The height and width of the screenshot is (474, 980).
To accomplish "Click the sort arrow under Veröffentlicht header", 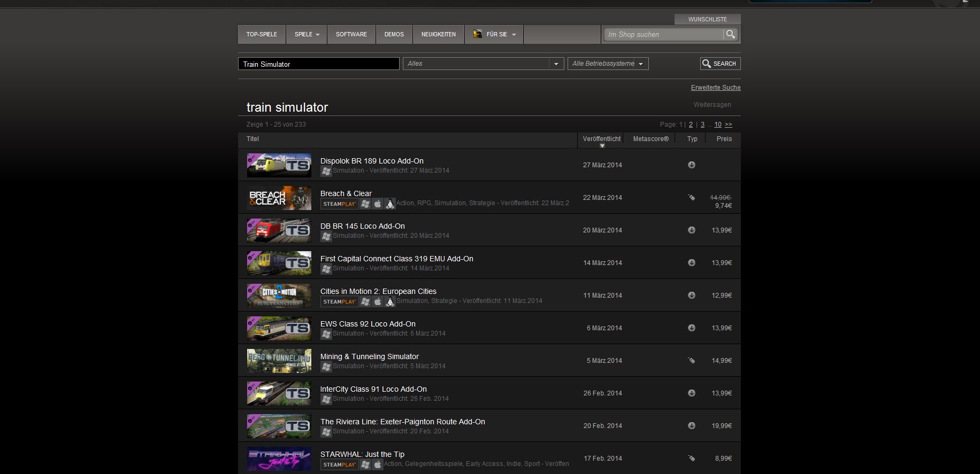I will click(602, 145).
